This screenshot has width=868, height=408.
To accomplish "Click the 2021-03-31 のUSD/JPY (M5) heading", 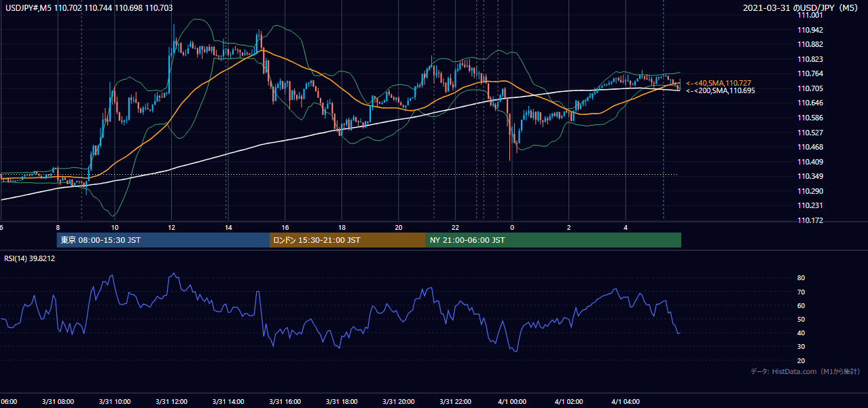I will 801,8.
